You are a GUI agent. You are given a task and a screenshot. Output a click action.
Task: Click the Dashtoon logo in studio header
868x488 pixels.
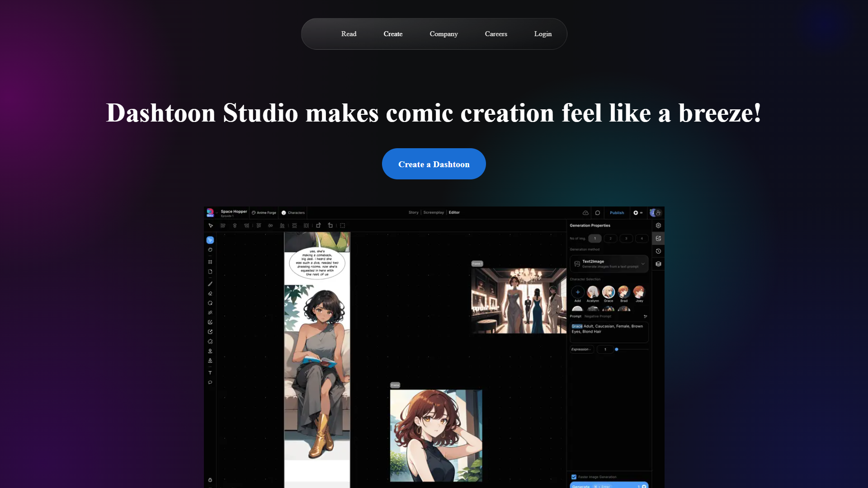coord(210,212)
